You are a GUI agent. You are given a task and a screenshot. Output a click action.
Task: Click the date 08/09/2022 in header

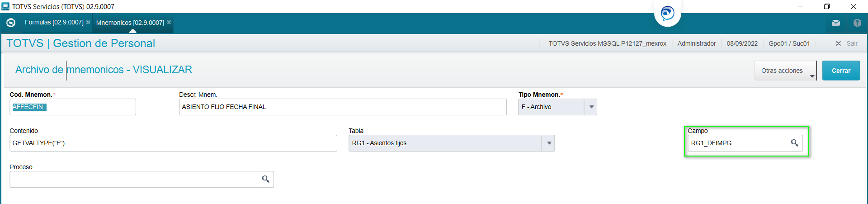coord(742,43)
